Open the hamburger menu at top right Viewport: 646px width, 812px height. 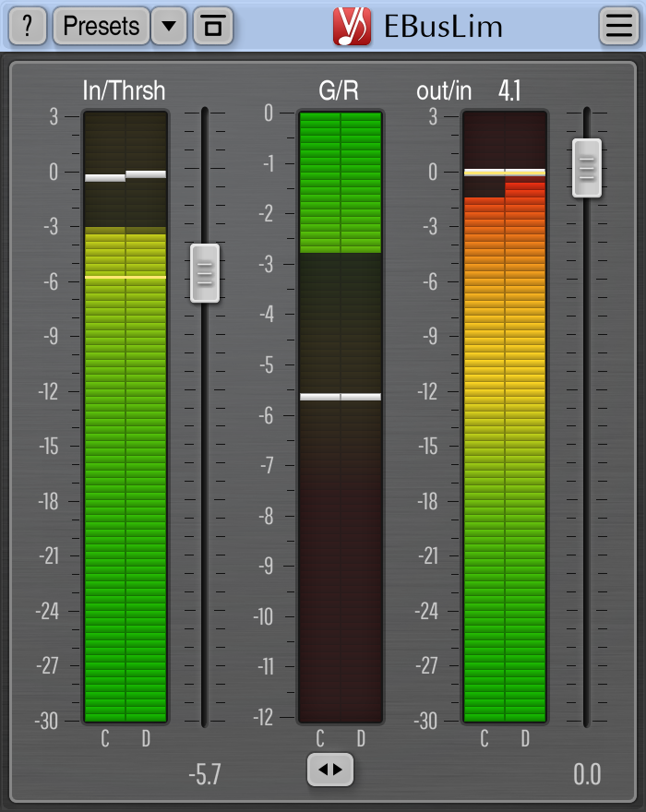(x=619, y=26)
